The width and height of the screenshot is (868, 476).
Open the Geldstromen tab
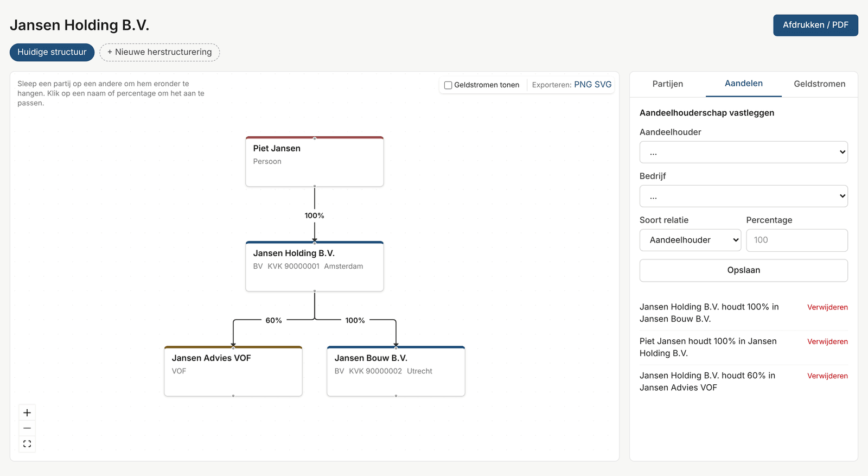[819, 84]
